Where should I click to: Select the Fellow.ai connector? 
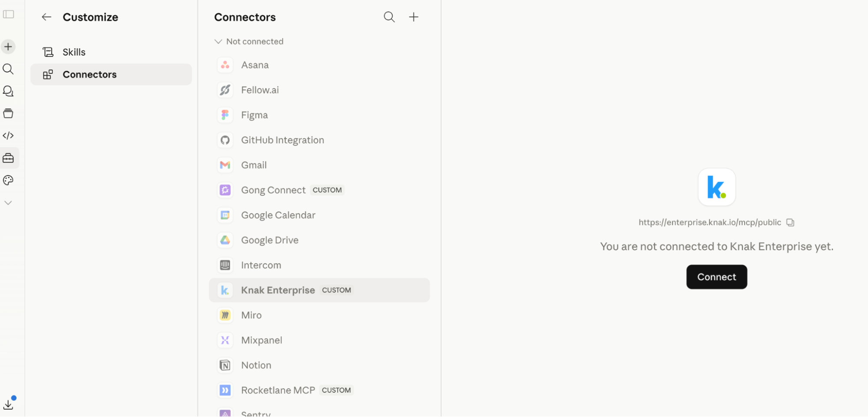319,90
